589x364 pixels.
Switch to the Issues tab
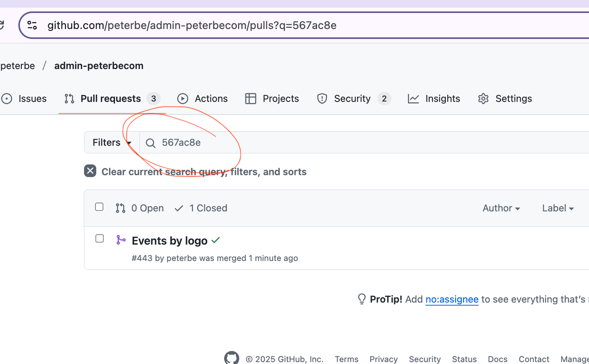(24, 98)
